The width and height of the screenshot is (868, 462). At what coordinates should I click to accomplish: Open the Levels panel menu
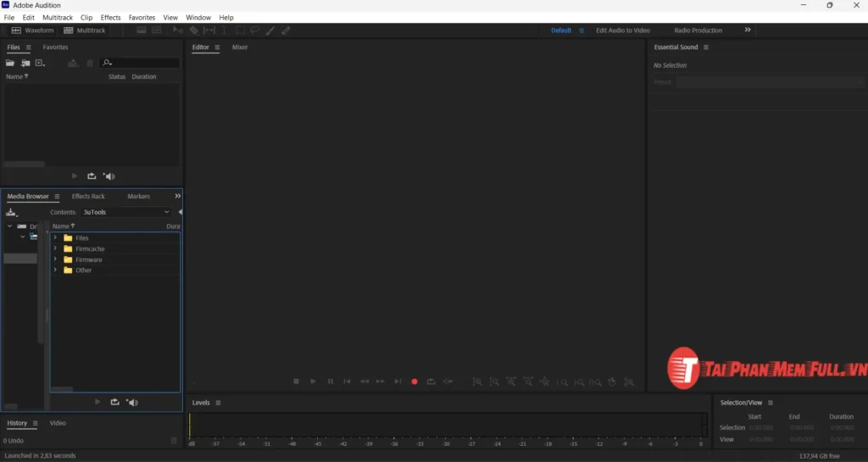tap(218, 403)
